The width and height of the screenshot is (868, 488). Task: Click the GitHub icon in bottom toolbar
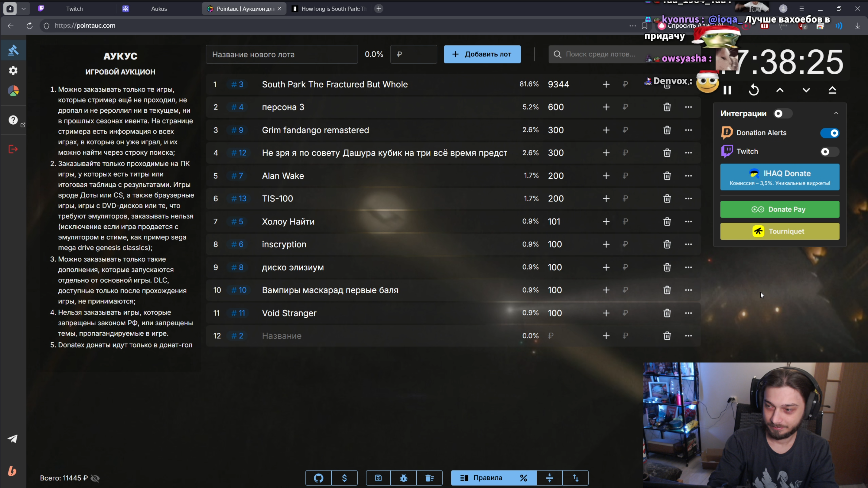point(318,478)
